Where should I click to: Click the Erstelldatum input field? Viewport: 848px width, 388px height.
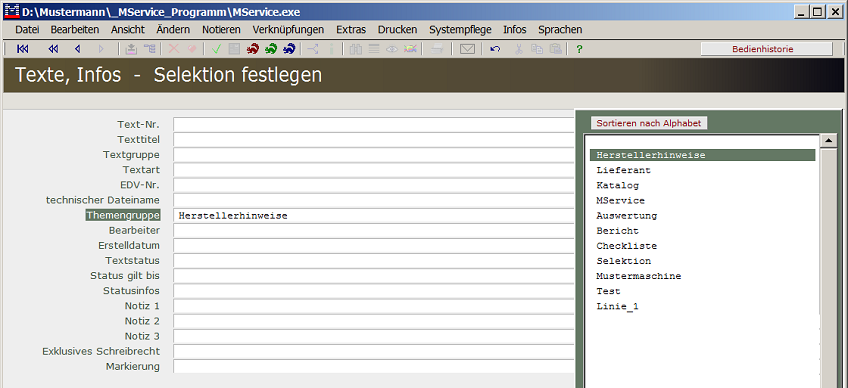tap(373, 246)
